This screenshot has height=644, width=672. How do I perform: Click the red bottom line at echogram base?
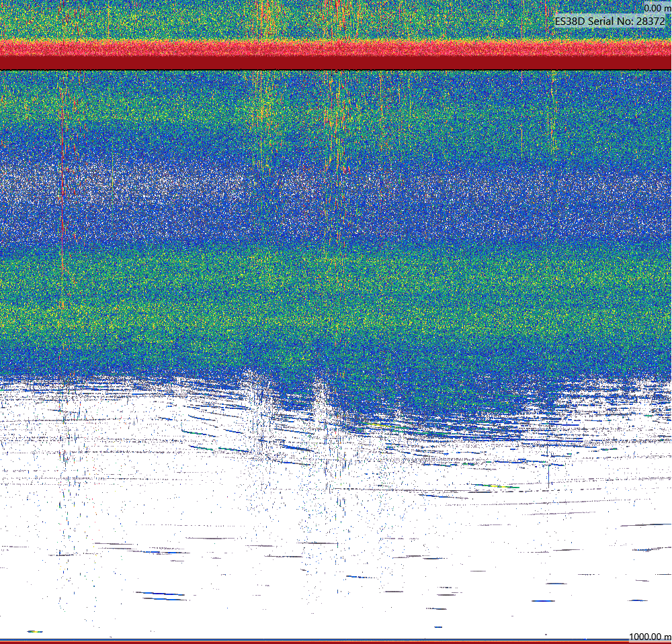point(335,642)
